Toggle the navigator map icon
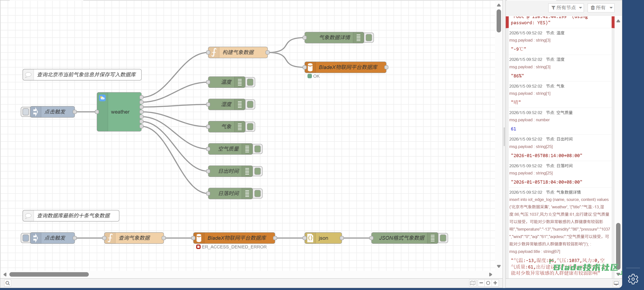This screenshot has height=290, width=644. [472, 283]
